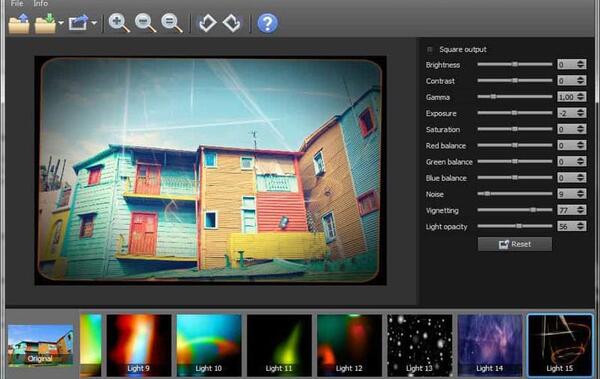The height and width of the screenshot is (379, 600).
Task: Zoom out with the minus magnifier
Action: pos(145,23)
